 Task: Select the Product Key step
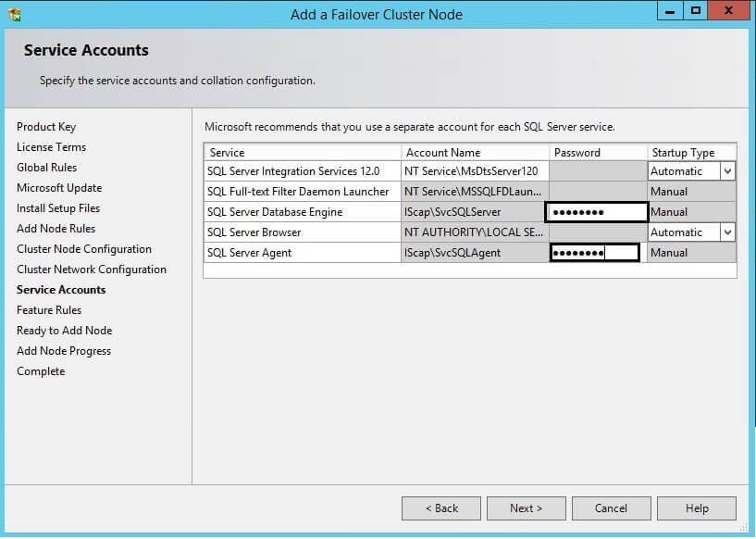[46, 127]
